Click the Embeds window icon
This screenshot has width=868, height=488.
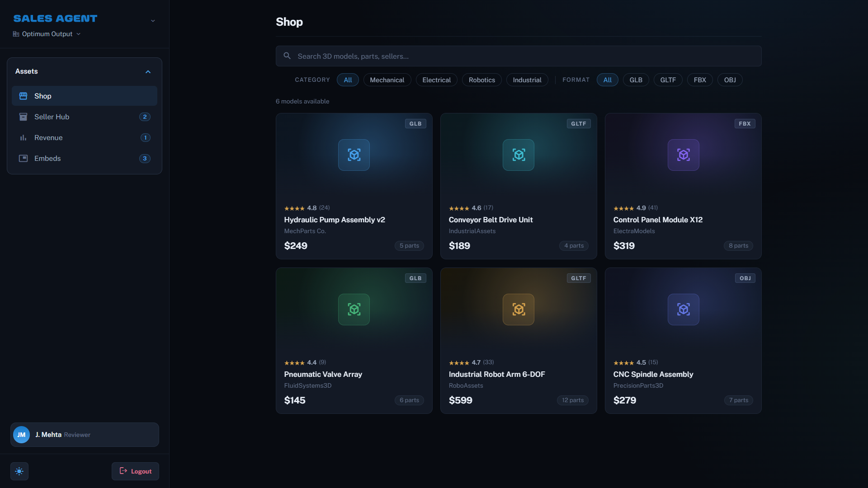23,158
